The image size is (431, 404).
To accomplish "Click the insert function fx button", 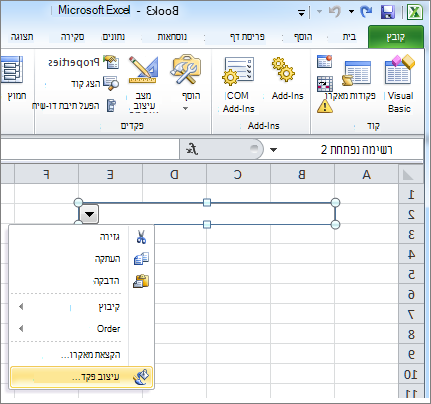I will [192, 149].
